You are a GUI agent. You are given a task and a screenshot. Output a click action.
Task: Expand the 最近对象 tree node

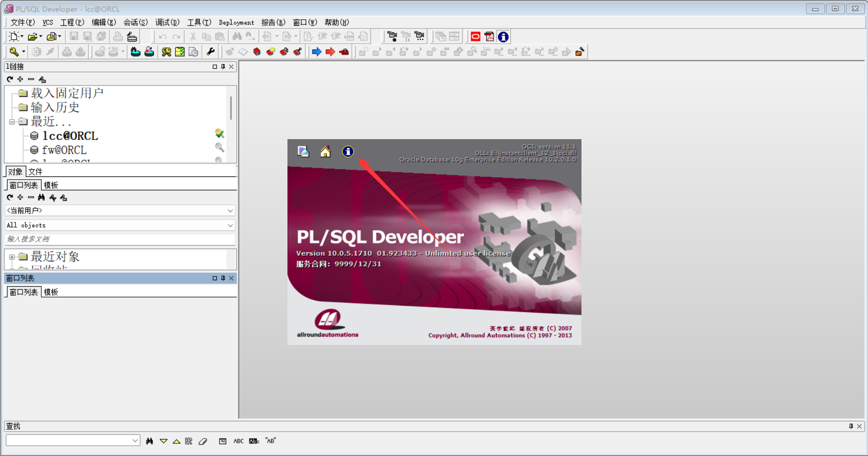pyautogui.click(x=12, y=257)
